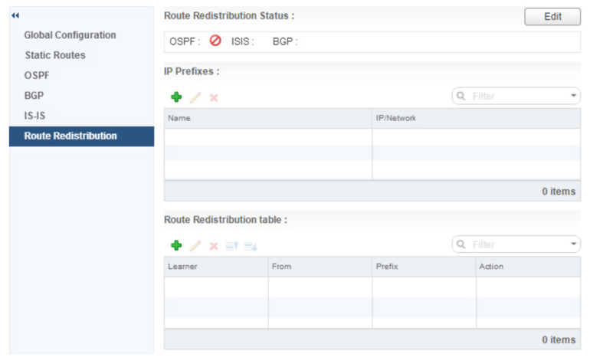
Task: Collapse the left navigation panel
Action: point(15,16)
